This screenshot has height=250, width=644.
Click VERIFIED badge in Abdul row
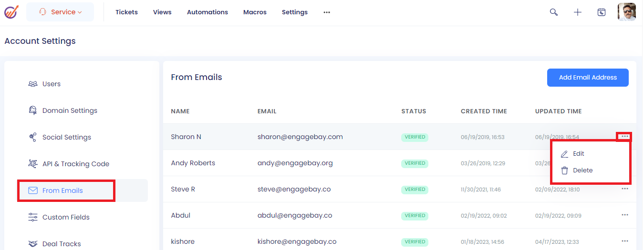click(x=415, y=216)
